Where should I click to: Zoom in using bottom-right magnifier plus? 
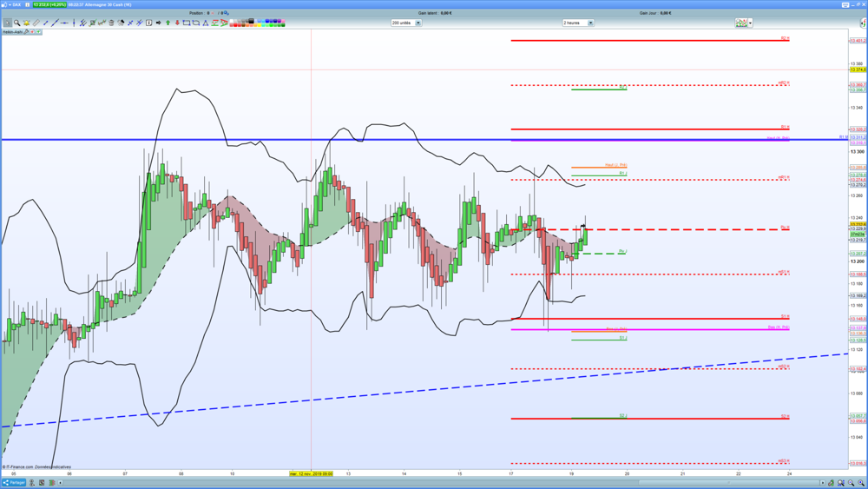pyautogui.click(x=861, y=483)
